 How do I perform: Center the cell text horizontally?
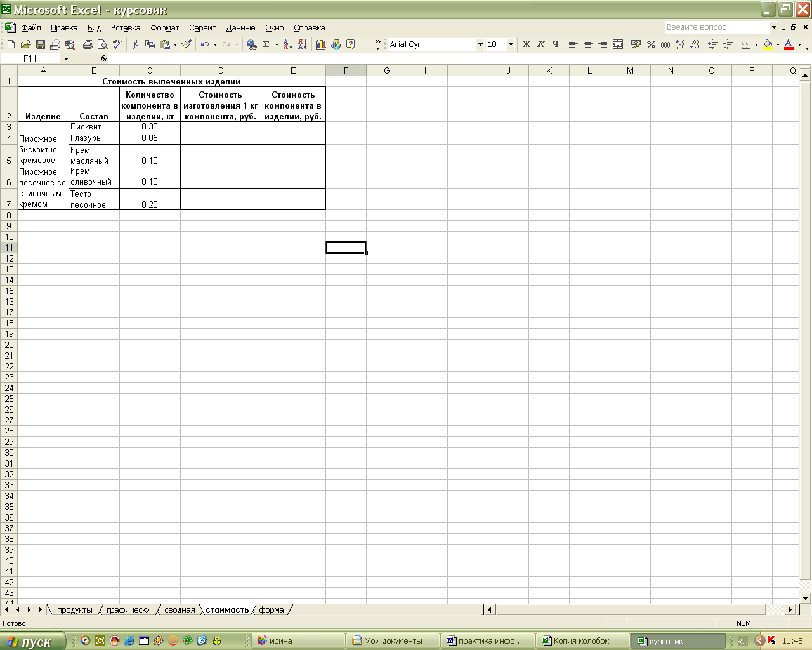[x=588, y=44]
